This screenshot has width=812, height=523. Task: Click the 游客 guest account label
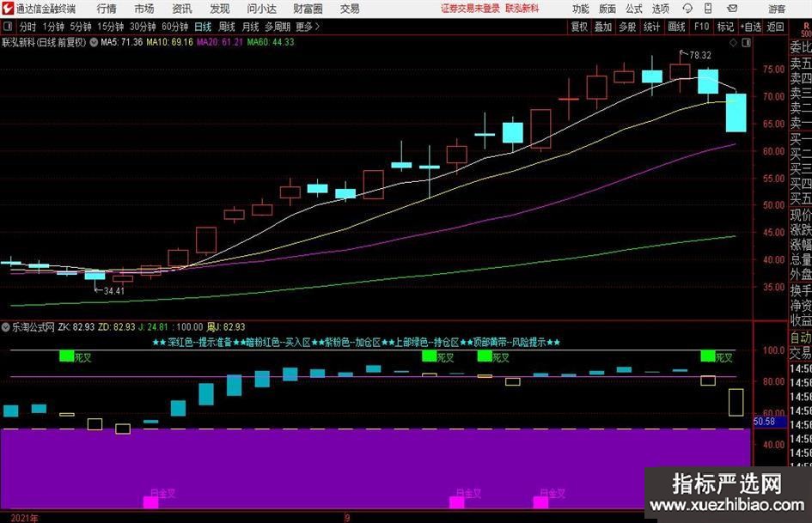click(776, 9)
